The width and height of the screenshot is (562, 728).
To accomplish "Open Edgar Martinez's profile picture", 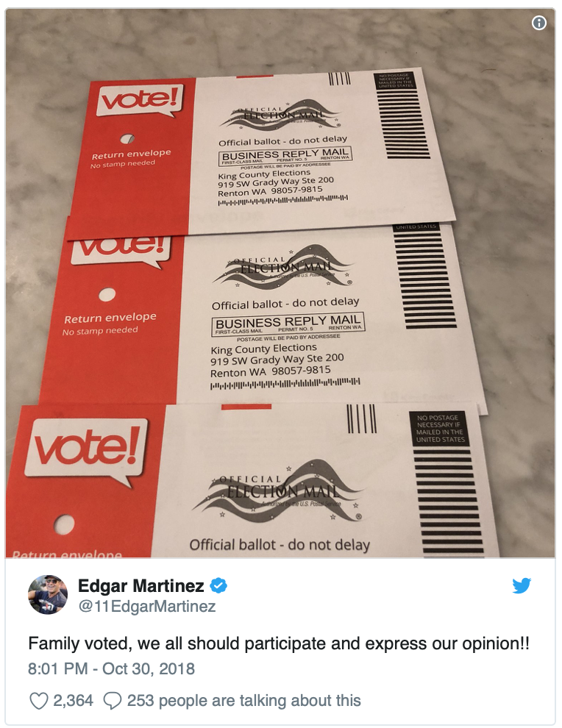I will tap(48, 595).
